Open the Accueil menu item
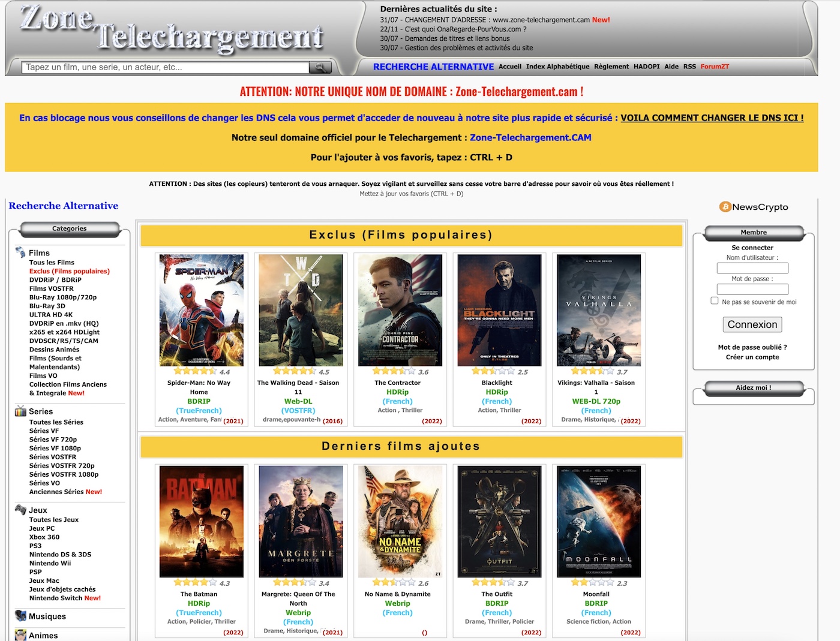This screenshot has width=840, height=641. pos(510,67)
